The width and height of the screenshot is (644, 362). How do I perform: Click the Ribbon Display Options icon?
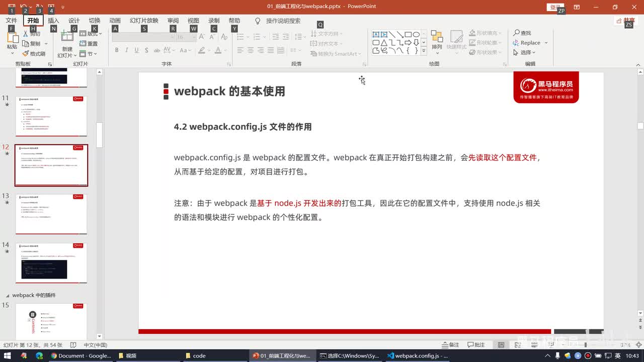coord(577,7)
